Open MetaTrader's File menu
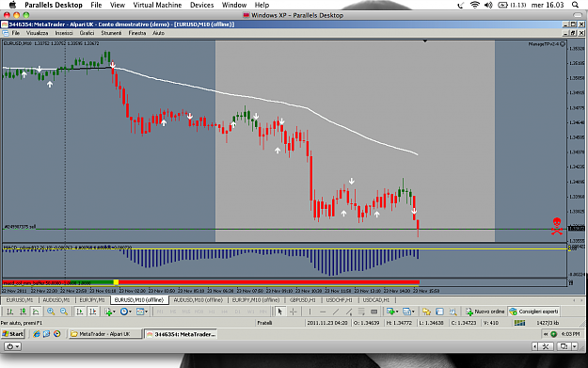This screenshot has height=368, width=588. pyautogui.click(x=16, y=33)
